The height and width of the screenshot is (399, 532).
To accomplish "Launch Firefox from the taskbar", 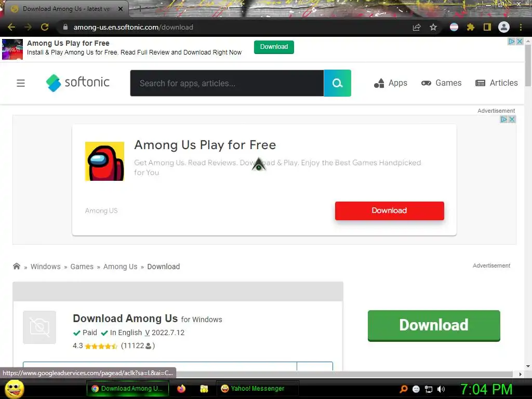I will 181,389.
